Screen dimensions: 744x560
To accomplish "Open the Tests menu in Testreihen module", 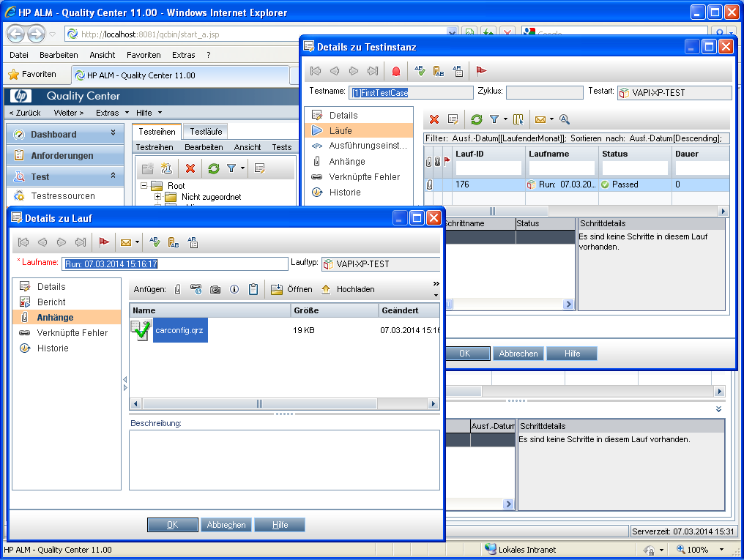I will 282,147.
